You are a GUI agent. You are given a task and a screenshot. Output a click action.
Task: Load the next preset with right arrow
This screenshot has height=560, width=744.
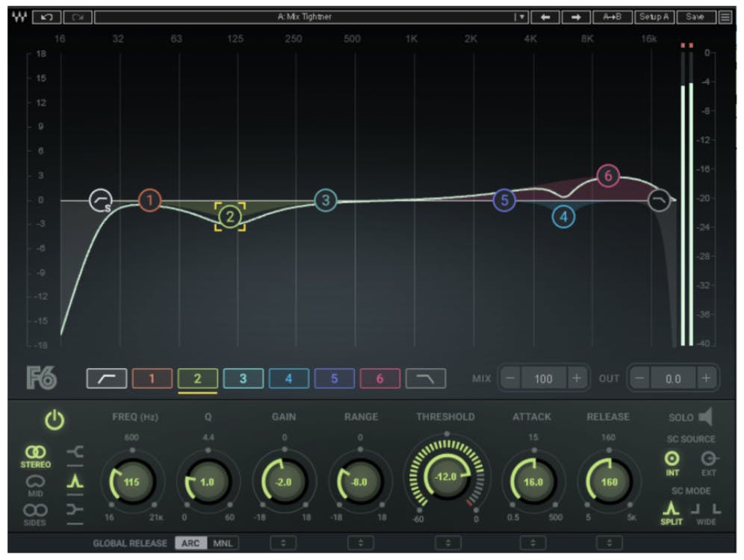tap(577, 16)
